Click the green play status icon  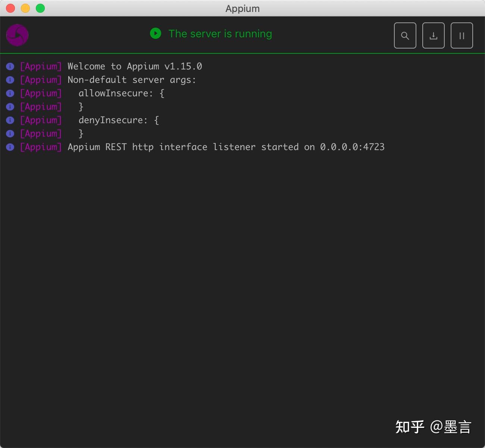click(156, 34)
